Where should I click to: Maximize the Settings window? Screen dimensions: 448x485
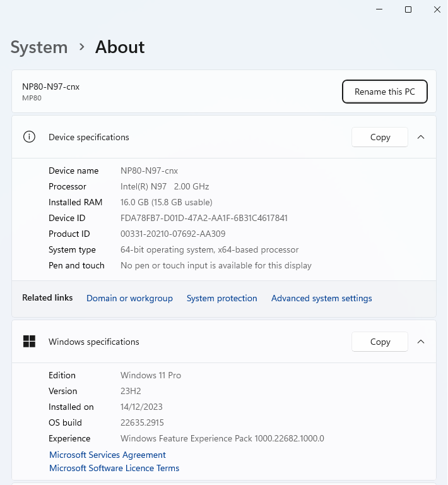[408, 9]
